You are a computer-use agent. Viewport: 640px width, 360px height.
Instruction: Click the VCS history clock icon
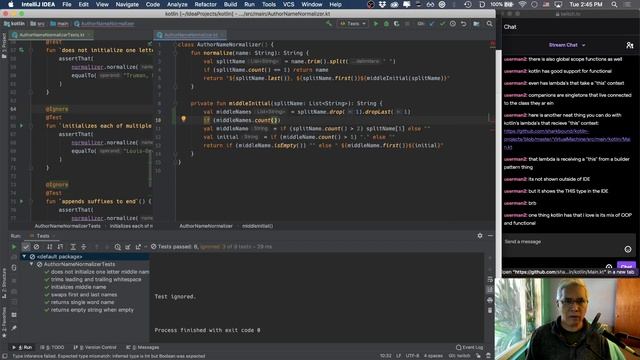[453, 24]
